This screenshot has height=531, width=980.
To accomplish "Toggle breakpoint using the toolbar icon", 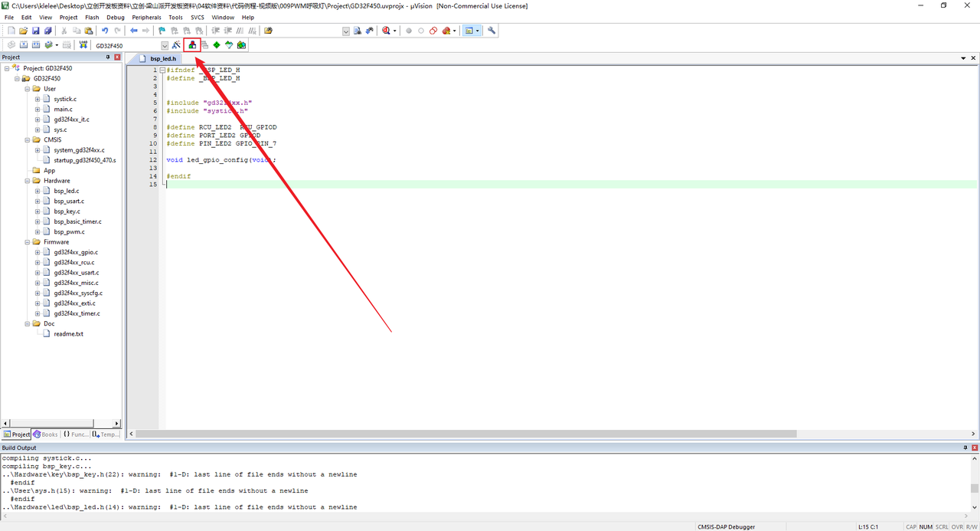I will (409, 31).
